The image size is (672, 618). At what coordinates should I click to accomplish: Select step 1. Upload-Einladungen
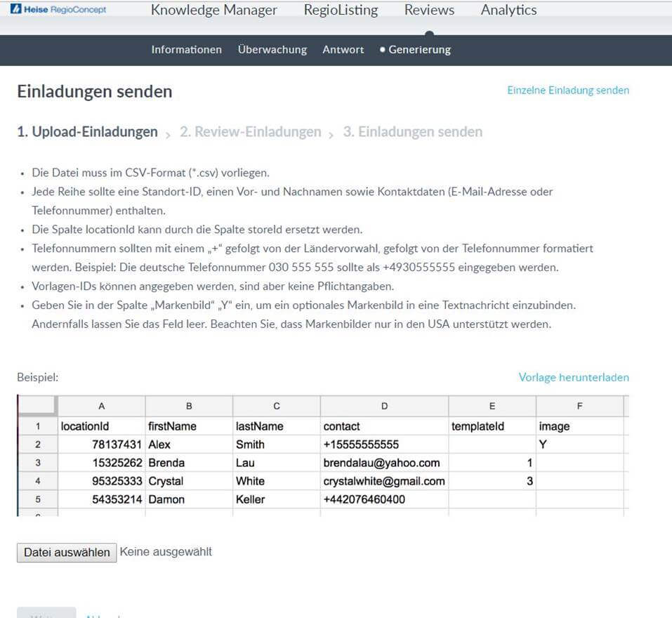pos(88,131)
